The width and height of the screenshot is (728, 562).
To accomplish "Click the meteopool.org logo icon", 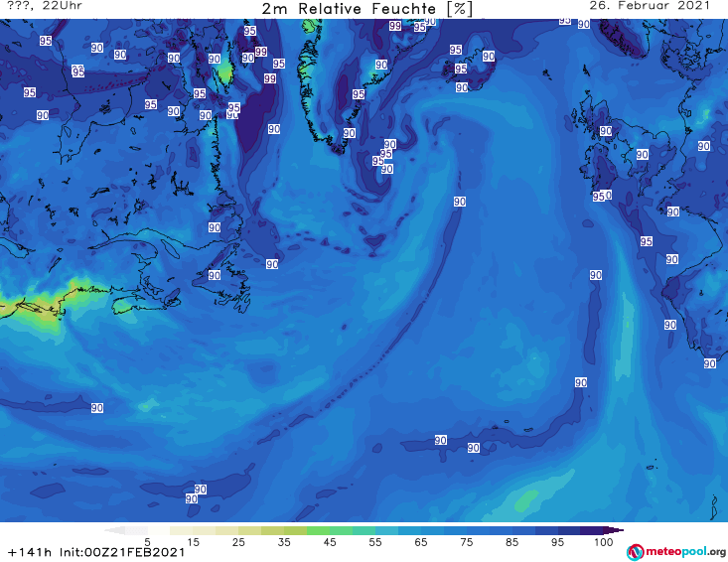I will coord(636,552).
